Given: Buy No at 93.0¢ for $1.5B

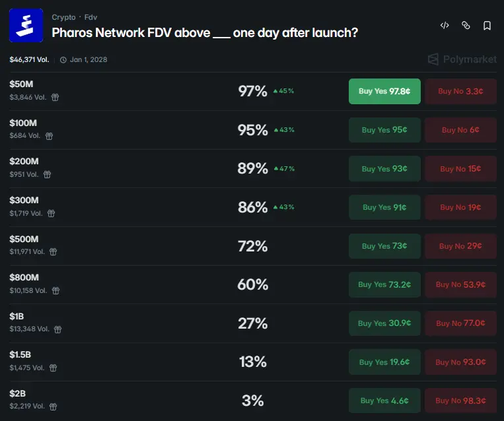Looking at the screenshot, I should [x=460, y=362].
